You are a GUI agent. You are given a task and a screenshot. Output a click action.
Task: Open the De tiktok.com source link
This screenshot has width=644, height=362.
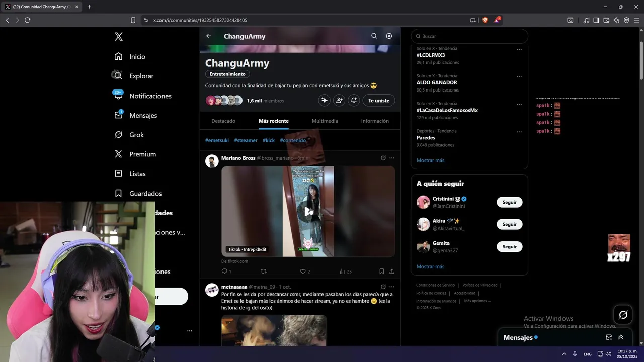point(234,261)
